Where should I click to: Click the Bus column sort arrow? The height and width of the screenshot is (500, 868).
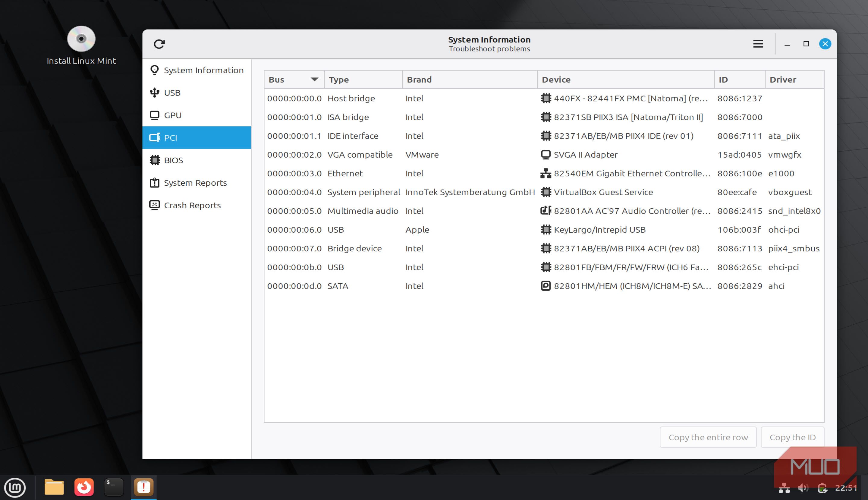[x=314, y=80]
